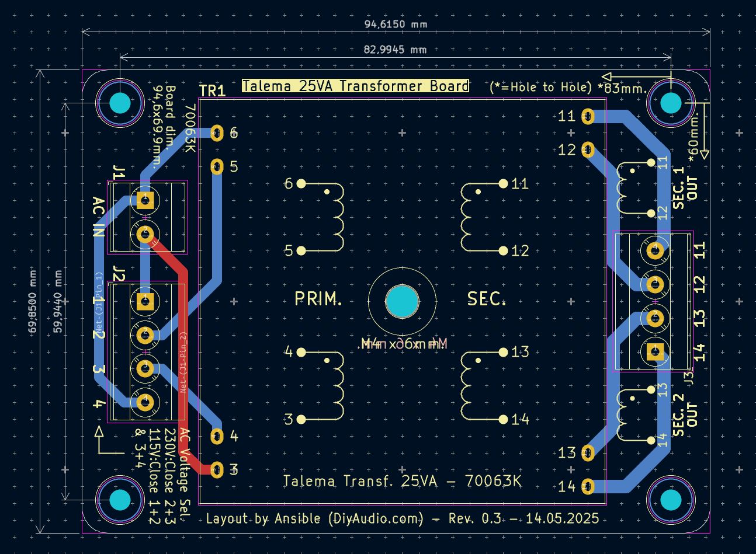756x554 pixels.
Task: Click J2 pad 3
Action: coord(144,369)
